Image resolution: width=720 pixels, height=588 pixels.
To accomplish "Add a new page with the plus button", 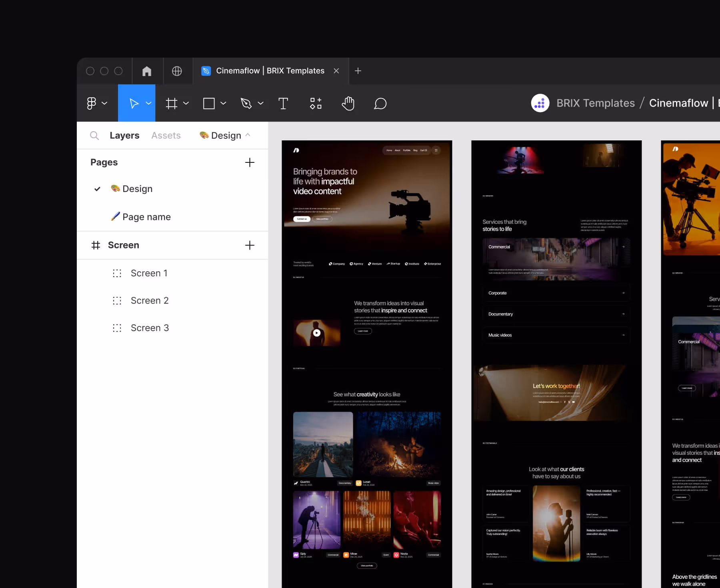I will click(249, 162).
